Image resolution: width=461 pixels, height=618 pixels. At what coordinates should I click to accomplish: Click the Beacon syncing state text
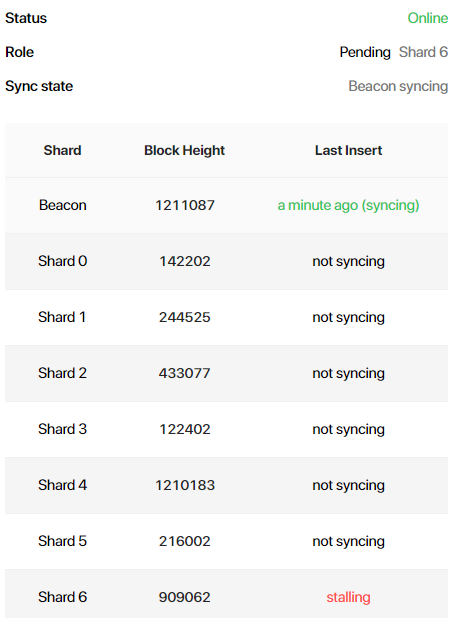(398, 86)
